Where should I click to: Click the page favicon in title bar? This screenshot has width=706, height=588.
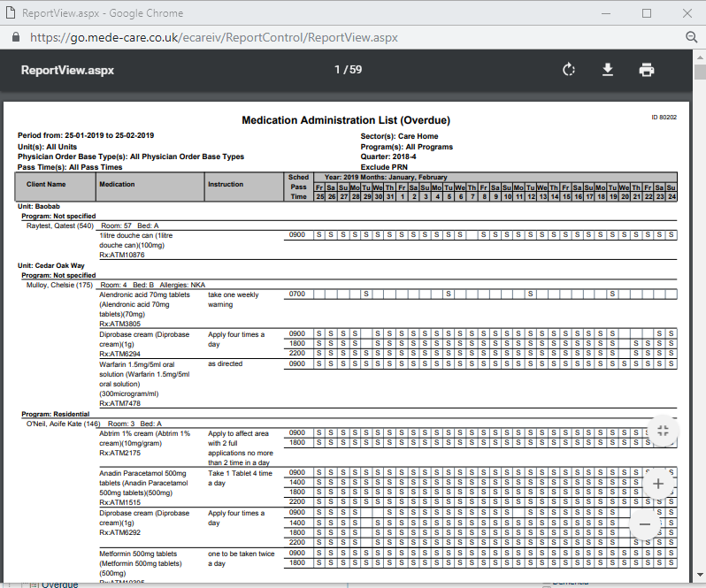(10, 13)
